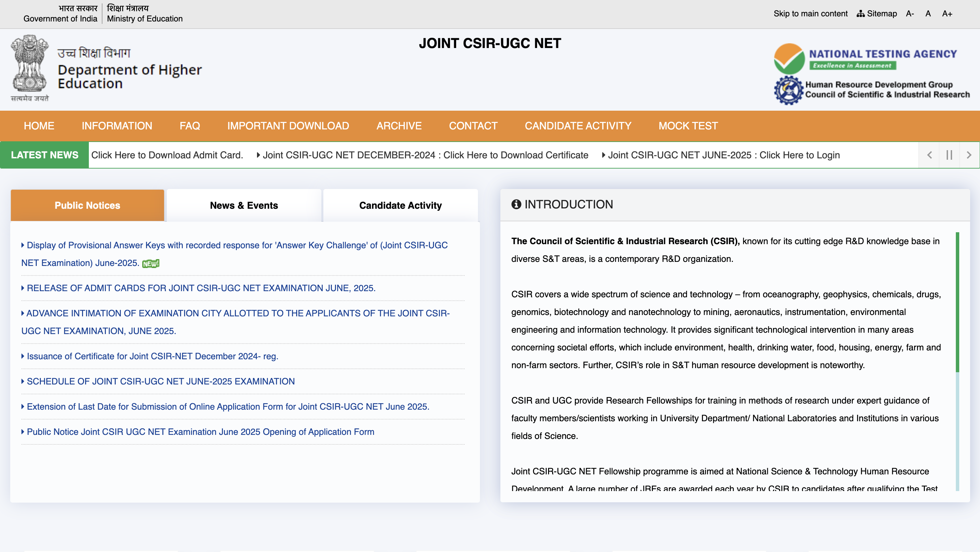This screenshot has height=552, width=980.
Task: Click the Sitemap link in the top bar
Action: 877,14
